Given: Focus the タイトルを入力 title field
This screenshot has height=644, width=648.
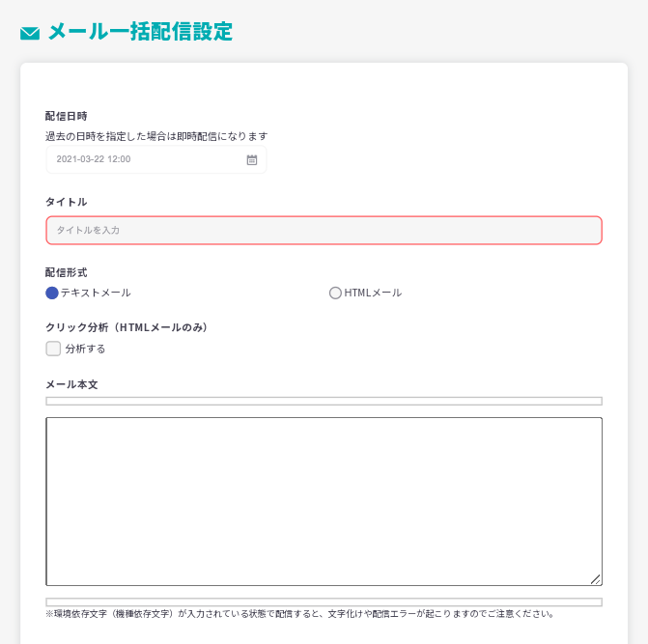Looking at the screenshot, I should click(x=324, y=230).
